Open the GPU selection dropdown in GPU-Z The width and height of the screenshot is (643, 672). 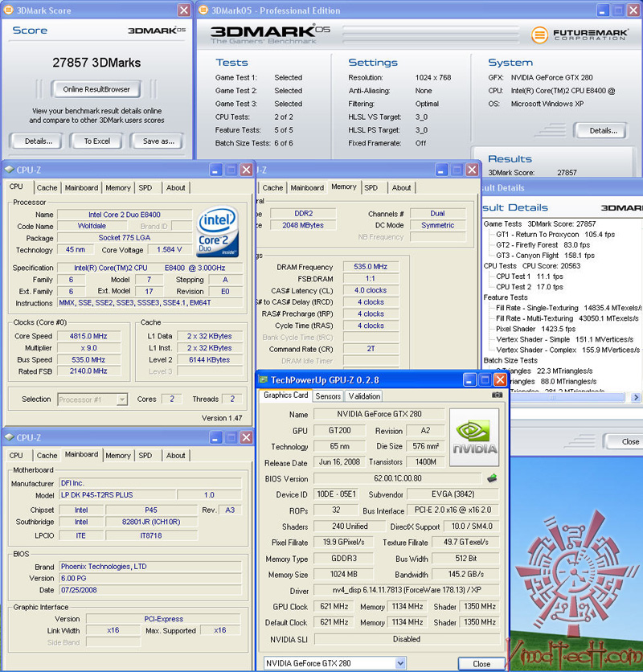400,663
